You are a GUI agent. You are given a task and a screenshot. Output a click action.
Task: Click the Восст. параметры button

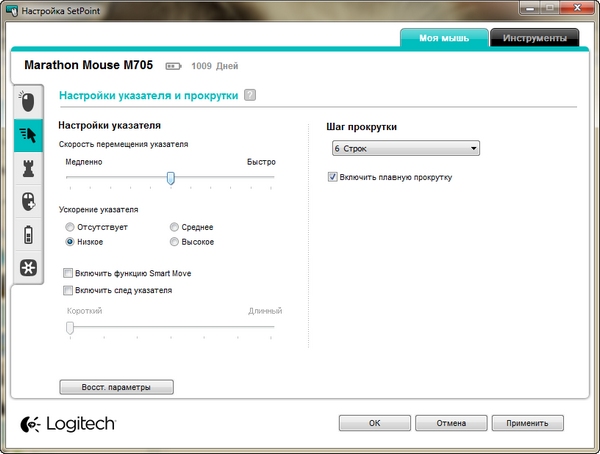click(x=116, y=387)
